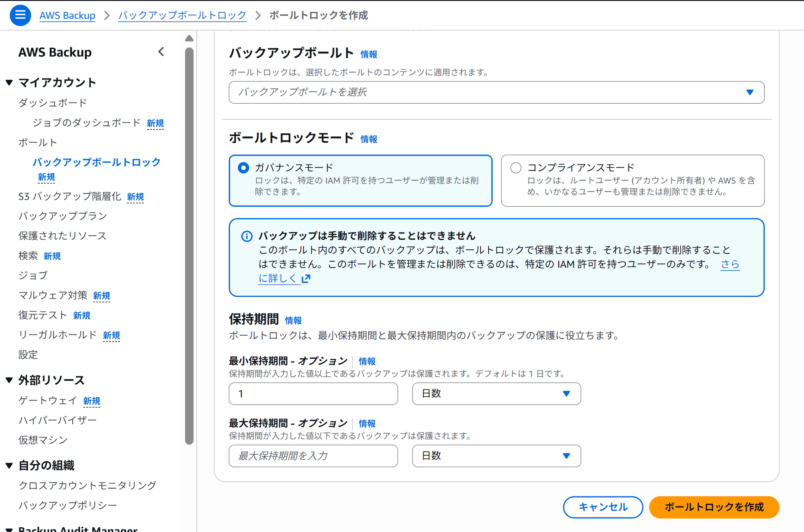Click 情報 link next to バックアップボールト heading

pos(369,54)
